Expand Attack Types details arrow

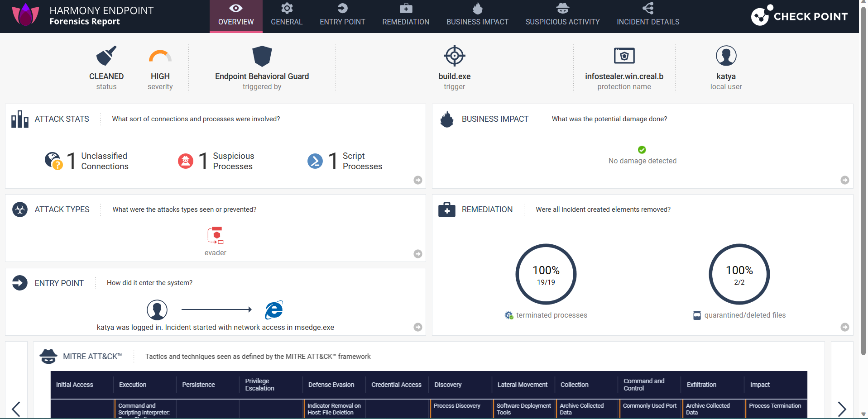[418, 254]
